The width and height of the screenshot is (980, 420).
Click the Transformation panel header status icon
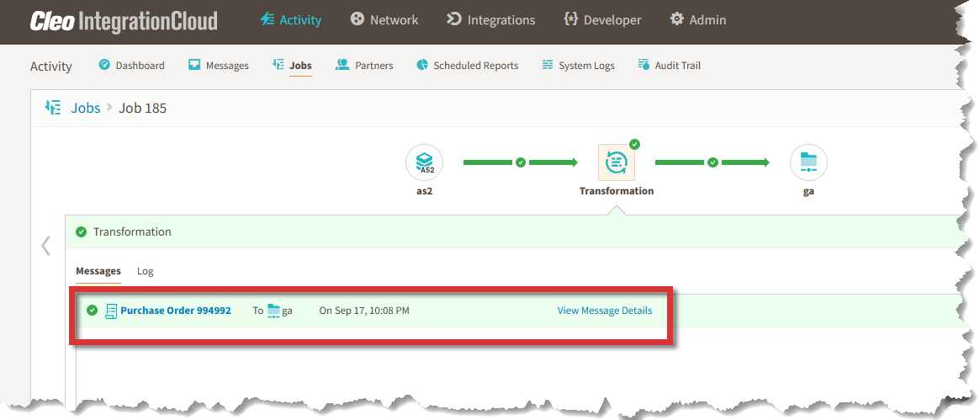click(82, 231)
